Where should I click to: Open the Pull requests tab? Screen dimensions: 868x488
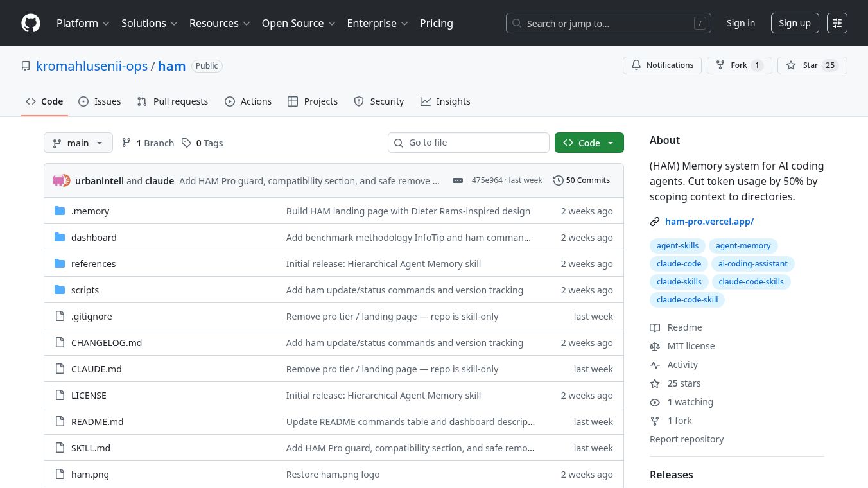pos(173,101)
